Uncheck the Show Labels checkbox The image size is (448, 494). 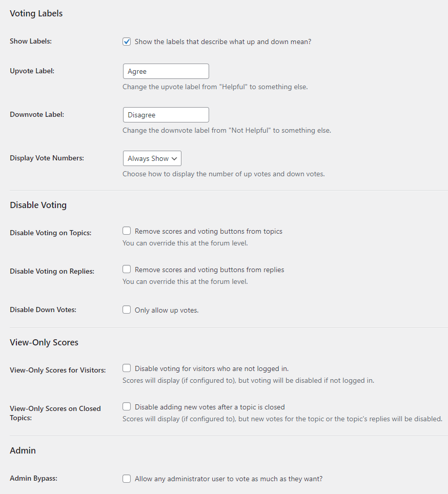pos(127,42)
